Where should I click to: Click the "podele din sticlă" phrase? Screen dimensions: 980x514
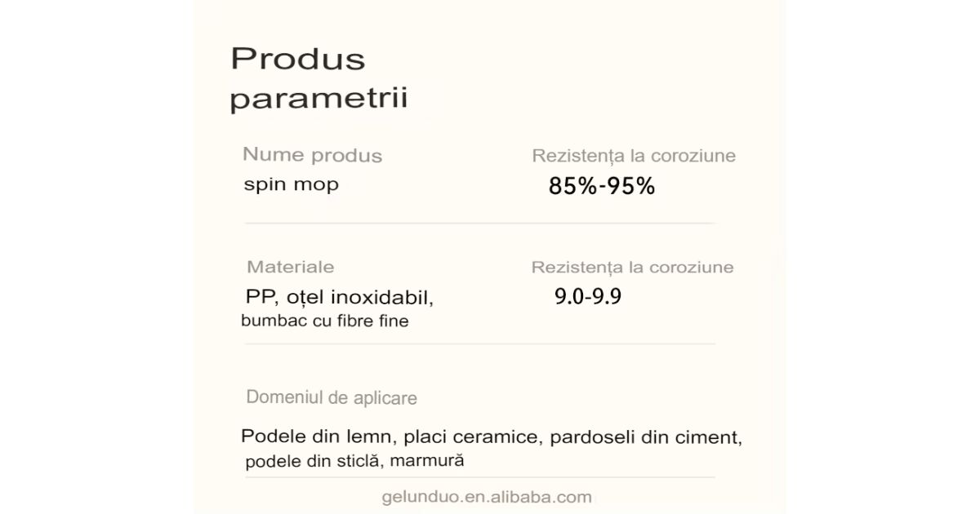click(x=312, y=461)
